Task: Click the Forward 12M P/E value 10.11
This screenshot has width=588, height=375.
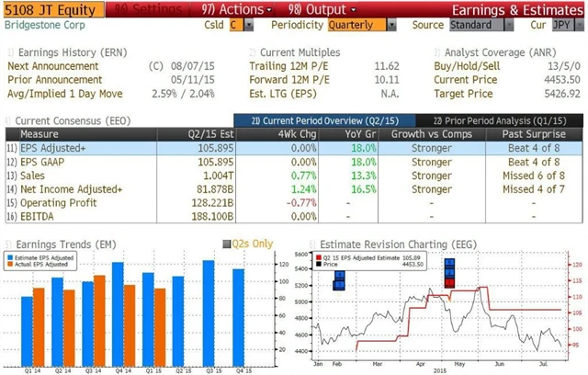Action: (387, 79)
